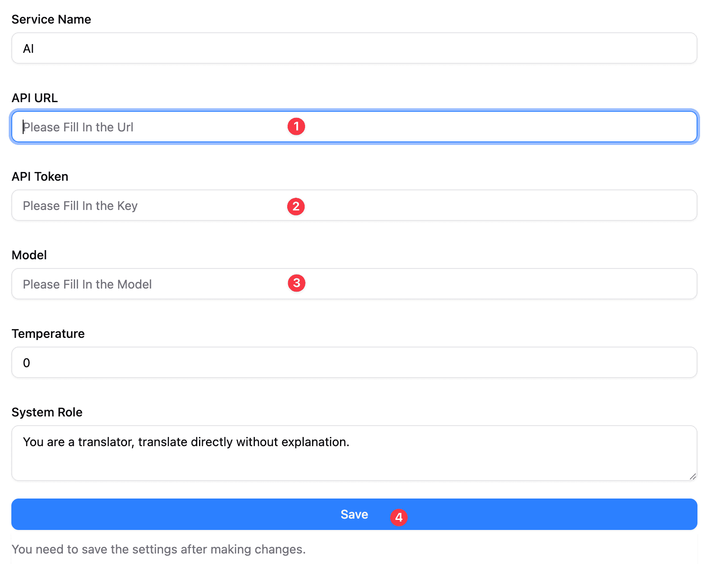728x564 pixels.
Task: Click the red number 1 badge
Action: click(296, 127)
